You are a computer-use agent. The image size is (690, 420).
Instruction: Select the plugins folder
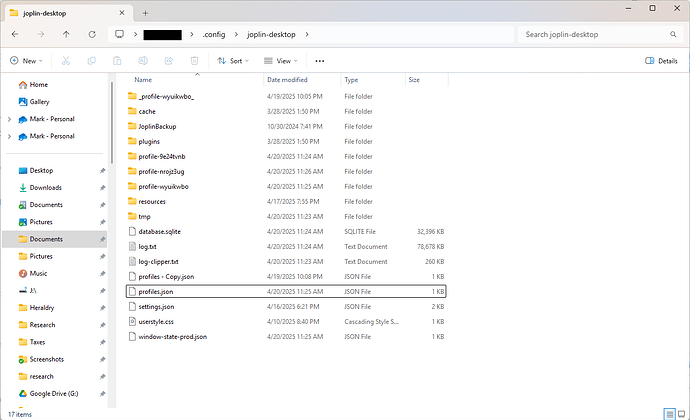point(286,141)
